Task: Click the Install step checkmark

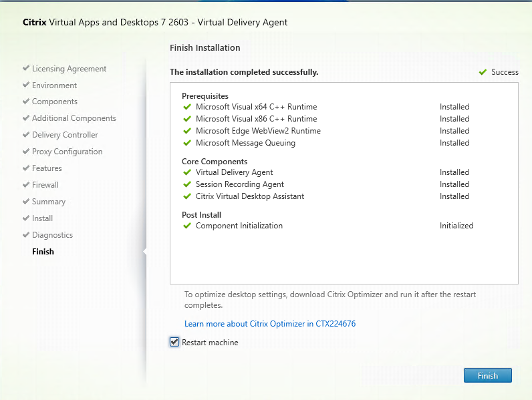Action: pos(26,218)
